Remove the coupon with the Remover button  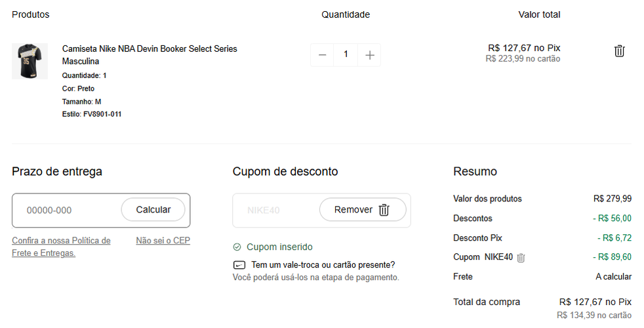point(362,210)
